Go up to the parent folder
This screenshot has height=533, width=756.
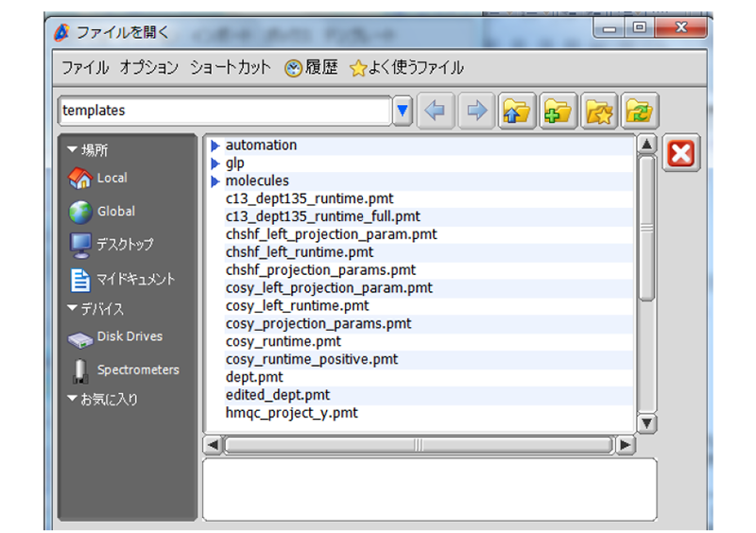pos(516,111)
